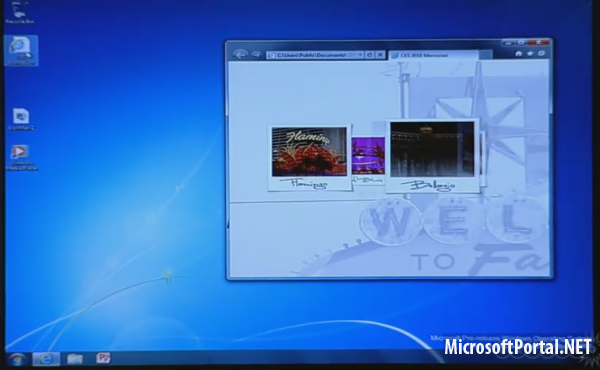The width and height of the screenshot is (600, 370).
Task: Click the browser Back arrow button
Action: 240,55
